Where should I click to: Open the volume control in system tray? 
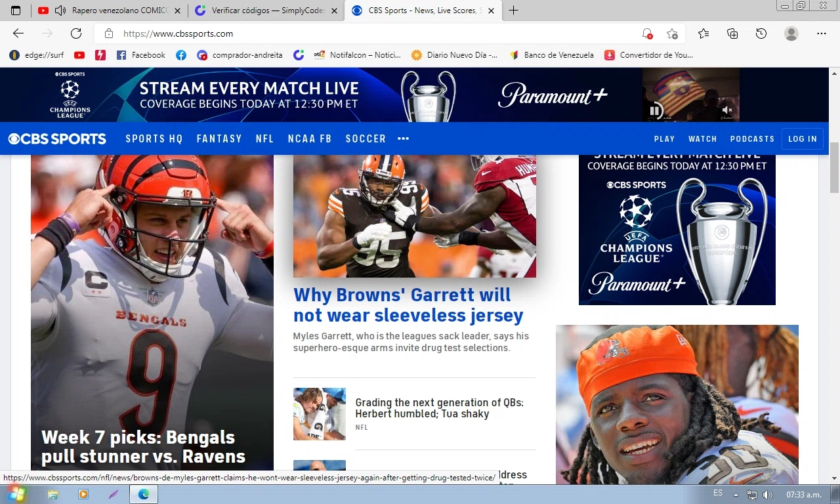tap(768, 494)
